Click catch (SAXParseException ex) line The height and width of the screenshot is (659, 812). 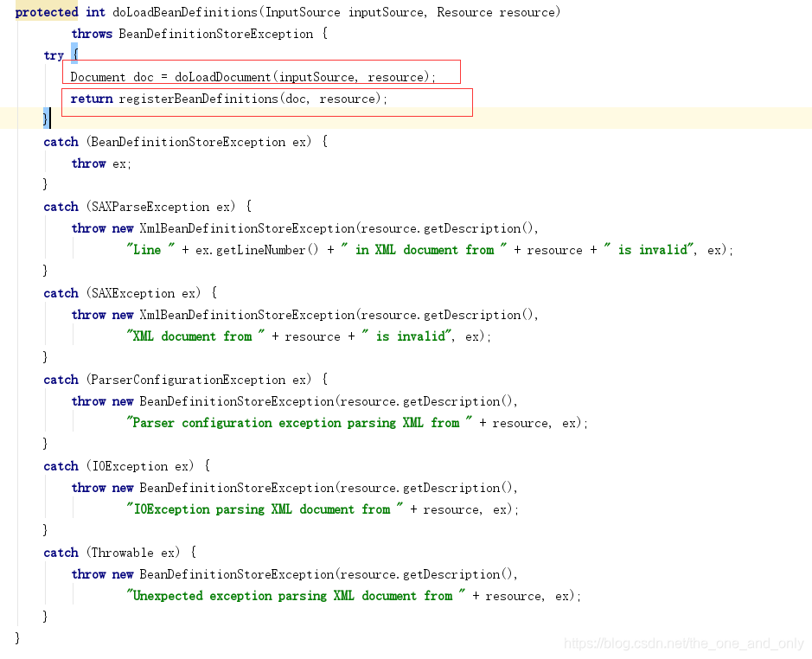(x=148, y=206)
